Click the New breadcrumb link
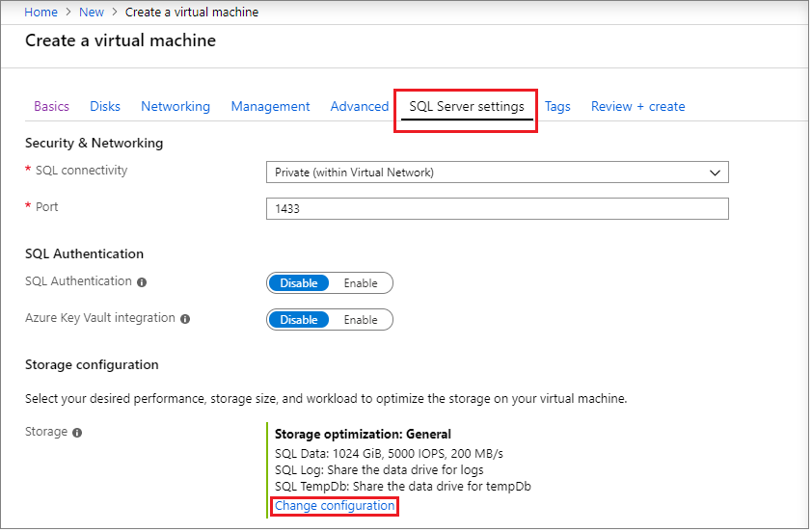The image size is (812, 532). [x=92, y=13]
